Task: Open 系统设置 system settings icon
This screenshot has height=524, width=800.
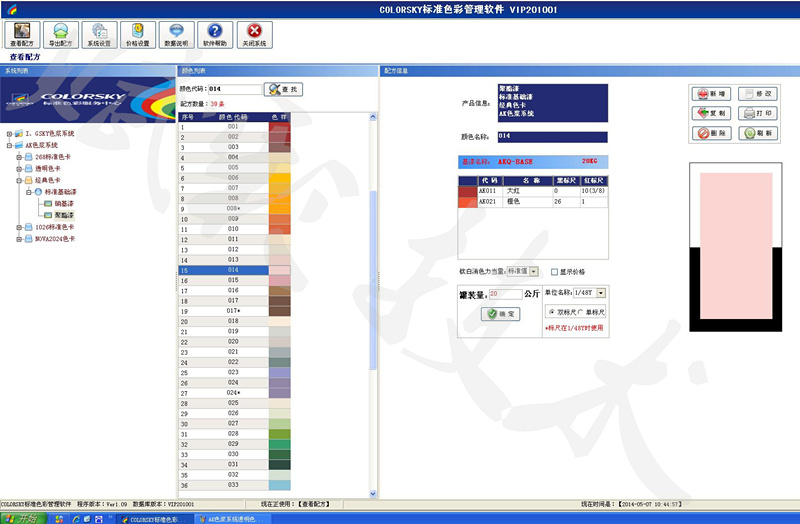Action: point(99,34)
